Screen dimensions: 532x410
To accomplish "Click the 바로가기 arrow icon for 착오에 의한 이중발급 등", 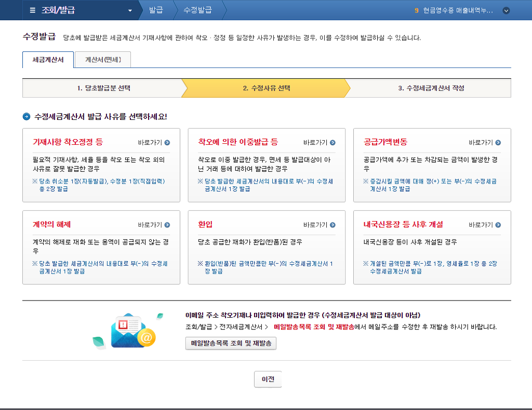I will click(332, 143).
